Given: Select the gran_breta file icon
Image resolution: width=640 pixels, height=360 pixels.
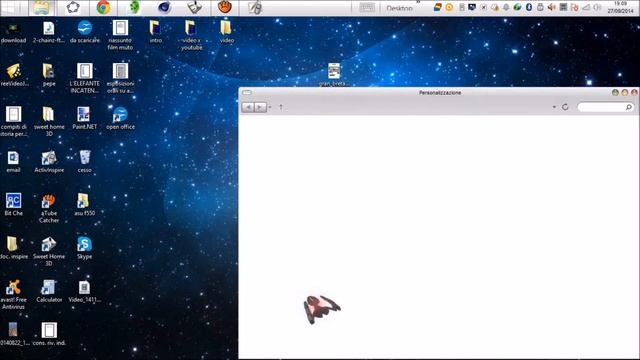Looking at the screenshot, I should click(334, 75).
